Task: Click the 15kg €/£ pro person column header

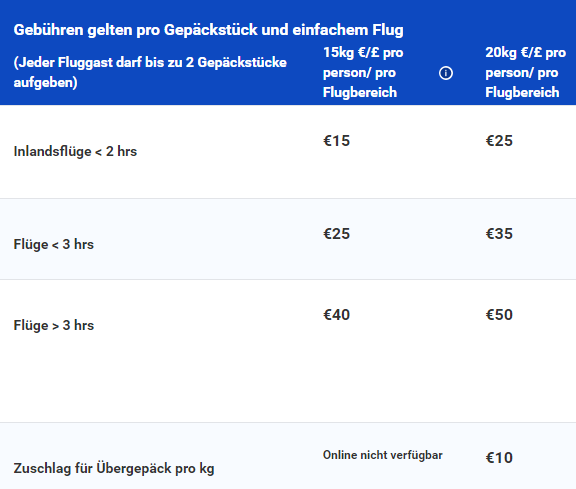Action: click(363, 72)
